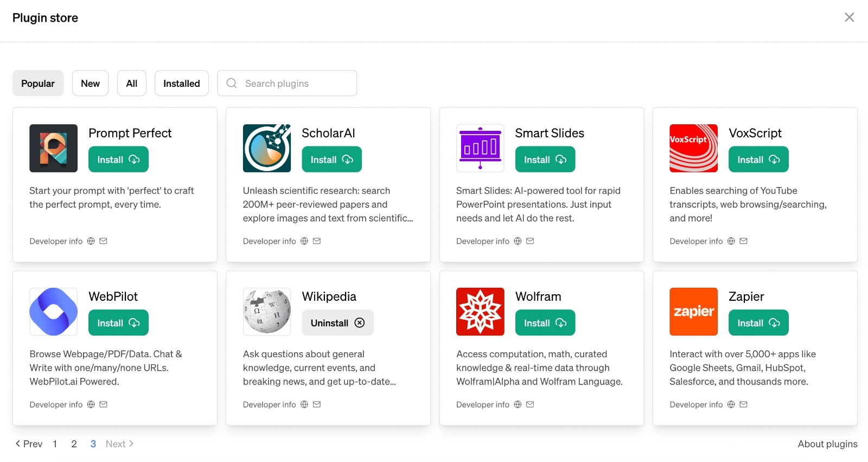Switch to the Installed tab
The height and width of the screenshot is (462, 868).
click(x=181, y=84)
